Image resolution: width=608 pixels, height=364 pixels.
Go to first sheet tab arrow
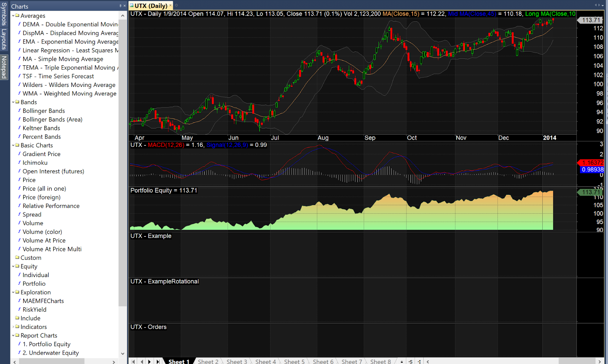pos(134,361)
